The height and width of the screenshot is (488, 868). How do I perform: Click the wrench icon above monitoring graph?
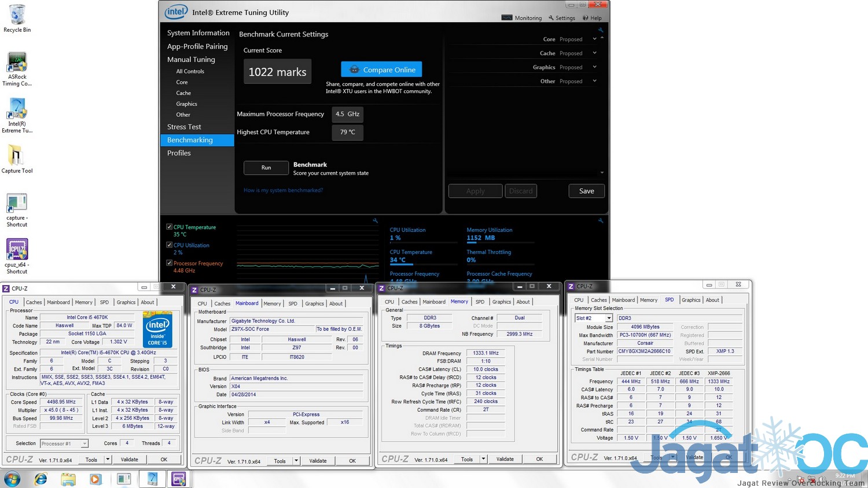tap(375, 221)
